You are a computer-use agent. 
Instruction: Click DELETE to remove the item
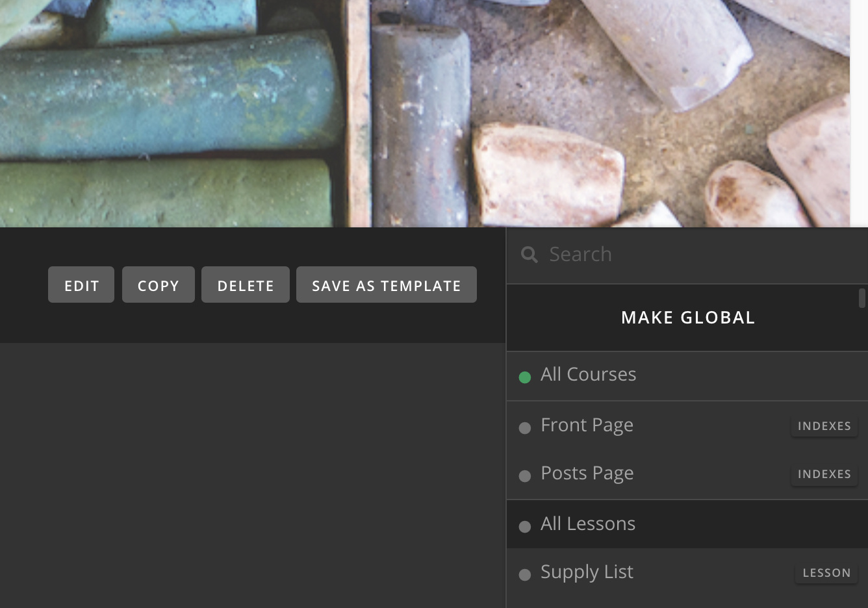click(246, 285)
